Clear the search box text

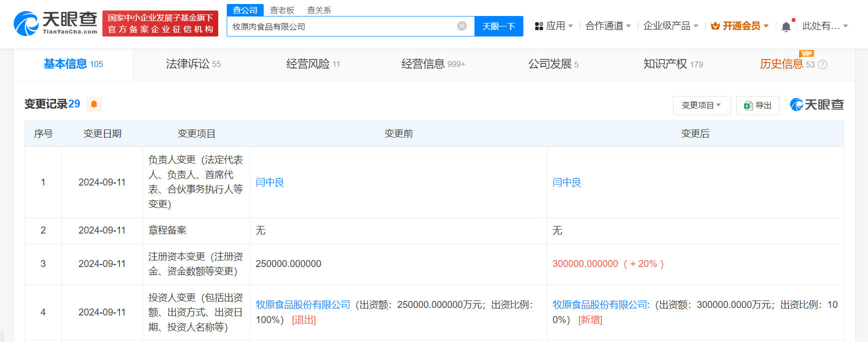pos(462,26)
